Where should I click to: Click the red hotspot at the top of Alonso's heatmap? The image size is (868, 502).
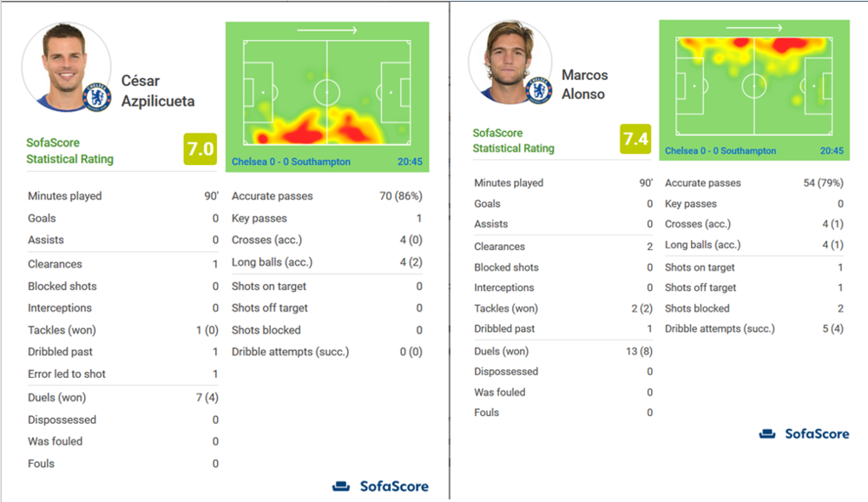tap(788, 45)
